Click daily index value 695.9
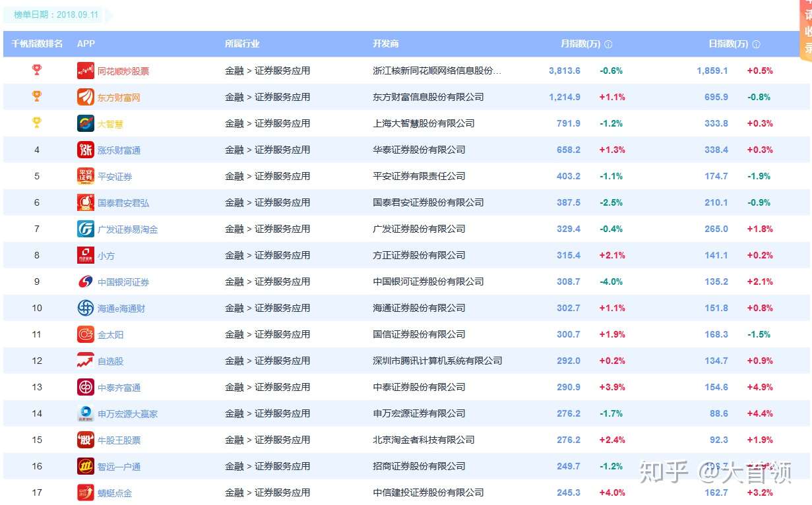The height and width of the screenshot is (505, 812). pos(716,97)
